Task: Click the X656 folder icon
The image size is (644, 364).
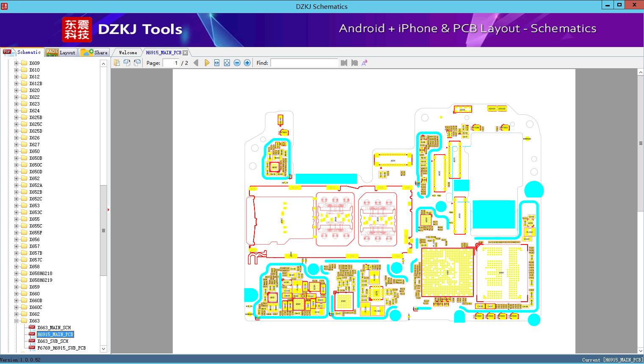Action: [x=24, y=239]
